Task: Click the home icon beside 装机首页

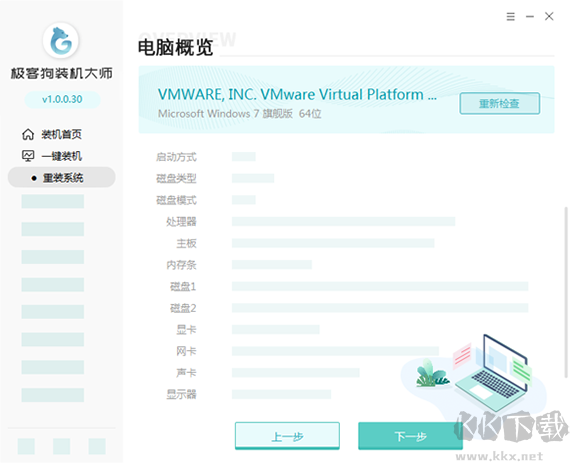Action: pos(28,134)
